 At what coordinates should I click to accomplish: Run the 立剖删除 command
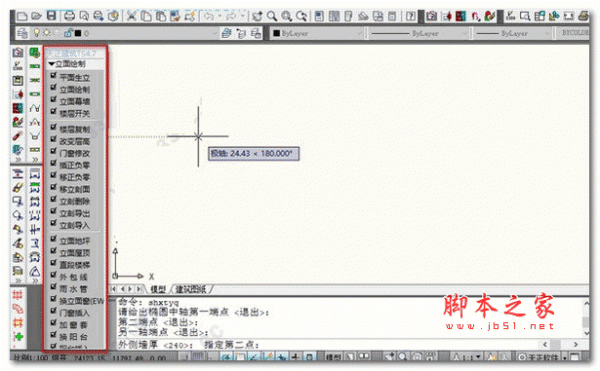click(x=75, y=201)
